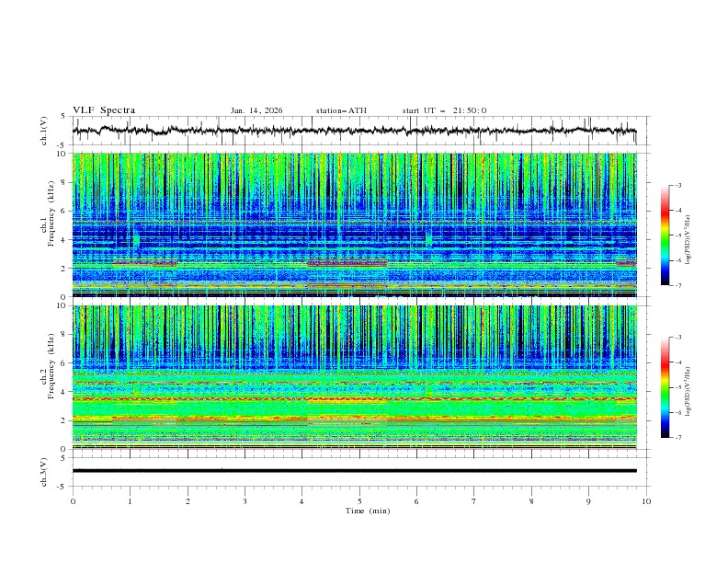
Task: Click the "4" minute tick on time axis
Action: [x=302, y=501]
